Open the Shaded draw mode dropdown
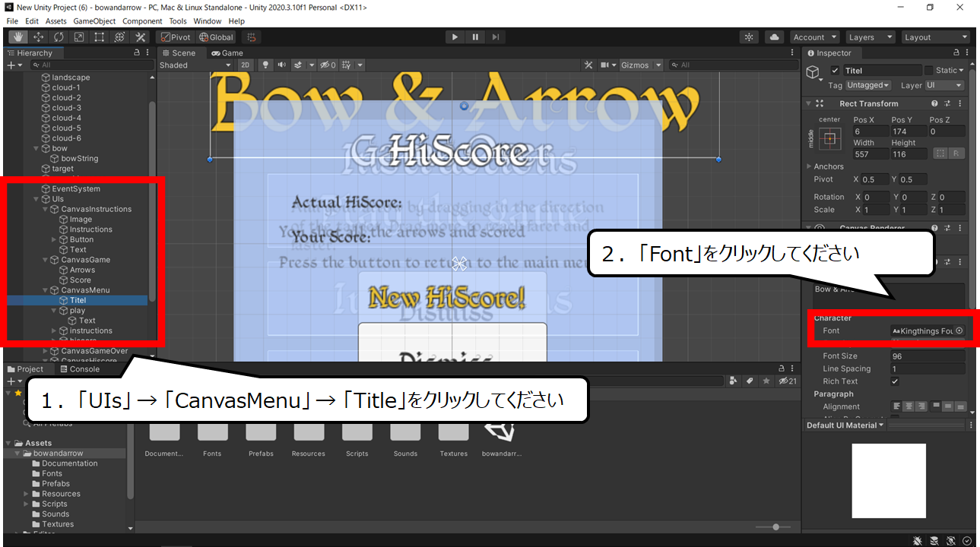 pyautogui.click(x=195, y=65)
